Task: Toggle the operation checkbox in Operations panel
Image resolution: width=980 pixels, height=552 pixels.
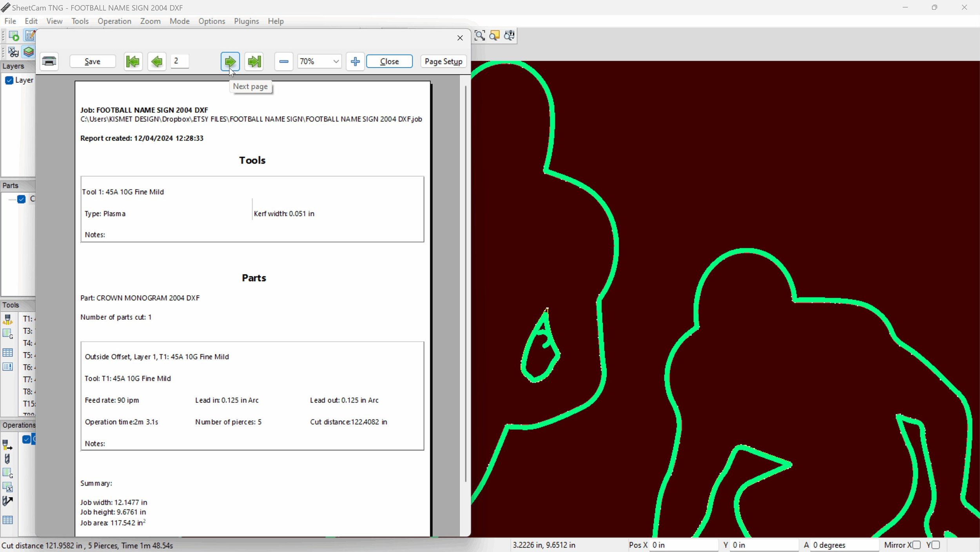Action: click(26, 439)
